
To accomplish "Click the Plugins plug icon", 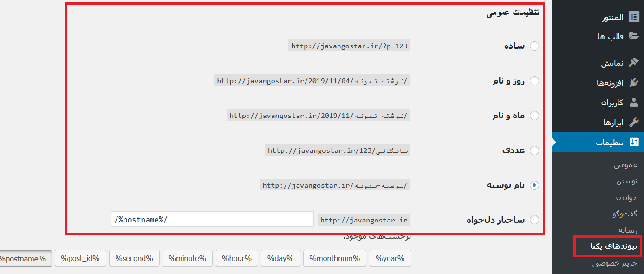I will [x=634, y=83].
